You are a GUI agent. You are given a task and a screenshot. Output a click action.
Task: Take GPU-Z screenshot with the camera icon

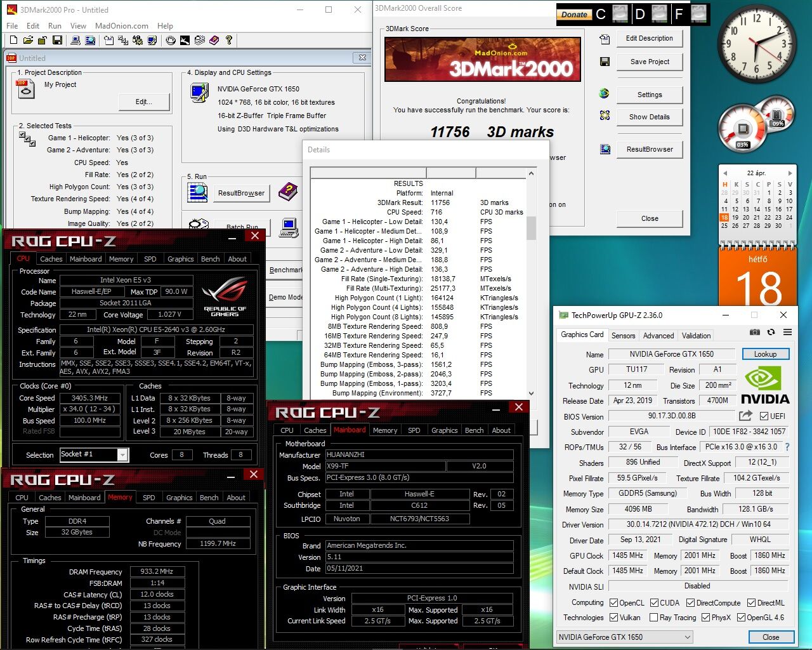click(x=754, y=332)
